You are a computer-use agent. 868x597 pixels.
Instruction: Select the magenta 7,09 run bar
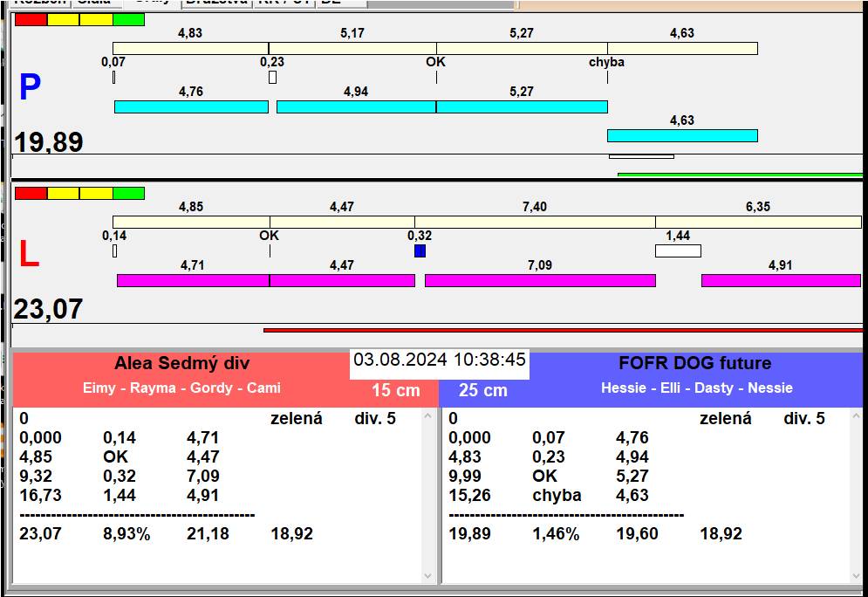[x=540, y=281]
